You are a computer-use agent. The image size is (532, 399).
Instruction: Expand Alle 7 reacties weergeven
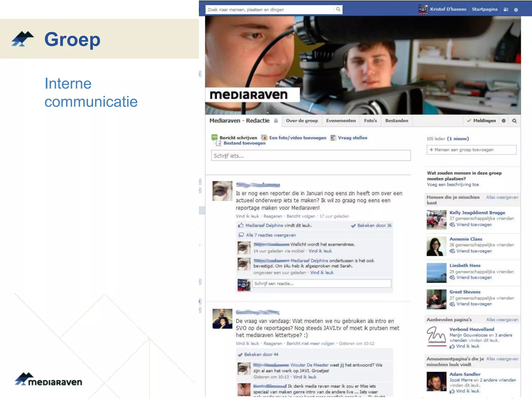pyautogui.click(x=271, y=235)
